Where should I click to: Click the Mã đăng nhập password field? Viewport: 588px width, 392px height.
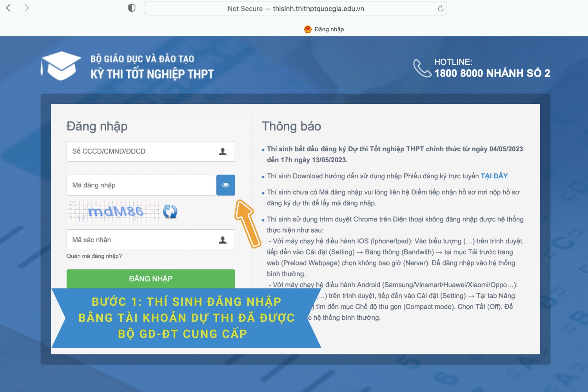point(142,185)
